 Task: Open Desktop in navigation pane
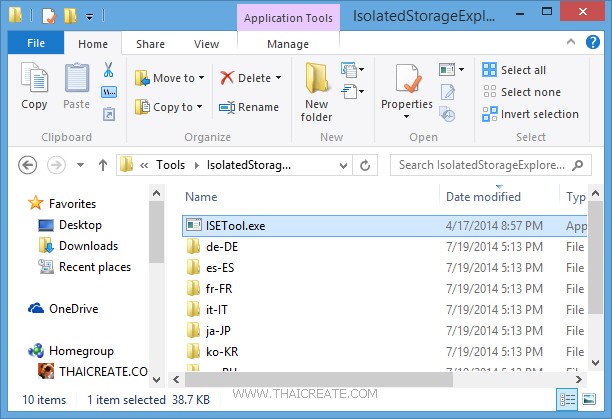70,225
